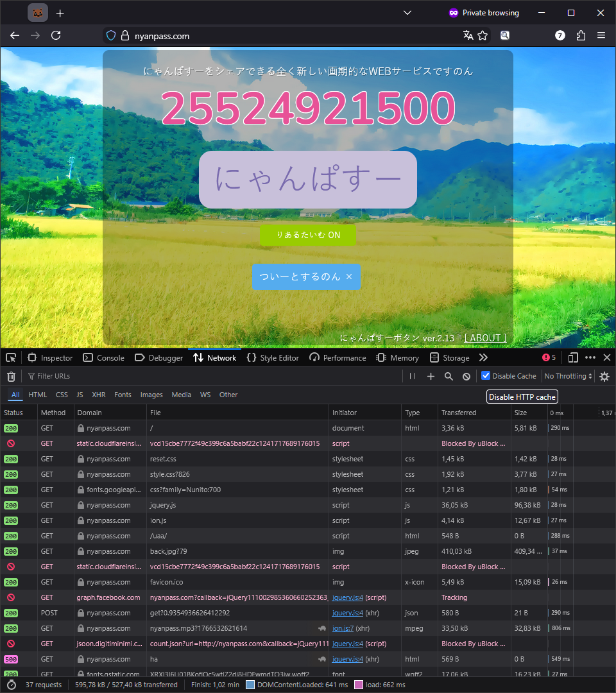Select the POST get?0.9354936626412292 request
616x693 pixels.
click(308, 613)
